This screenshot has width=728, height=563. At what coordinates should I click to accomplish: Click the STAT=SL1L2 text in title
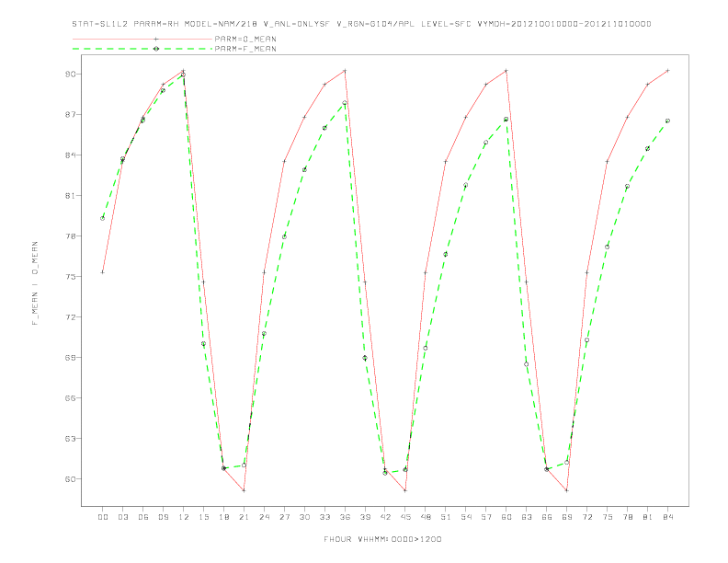[x=100, y=24]
